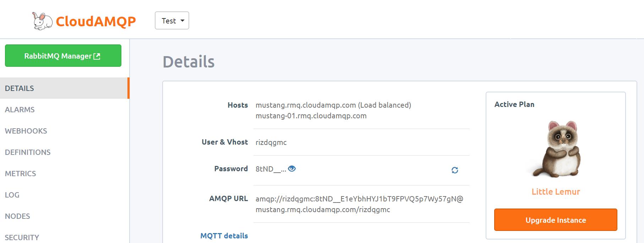The image size is (644, 243).
Task: Click the Upgrade Instance button
Action: point(556,220)
